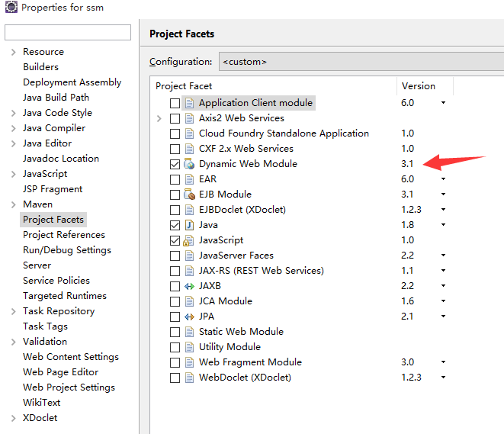
Task: Click the Dynamic Web Module globe icon
Action: (x=190, y=164)
